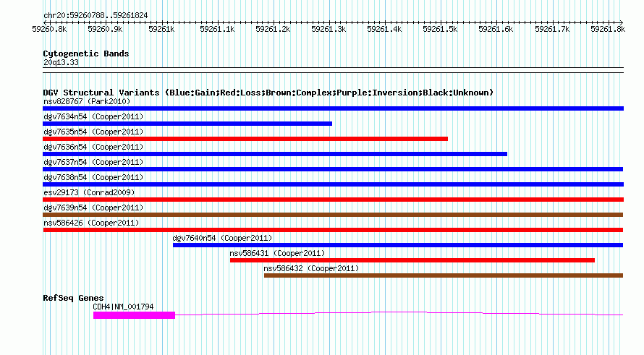Click the nsv586432 brown complex bar
This screenshot has width=644, height=355.
[444, 275]
